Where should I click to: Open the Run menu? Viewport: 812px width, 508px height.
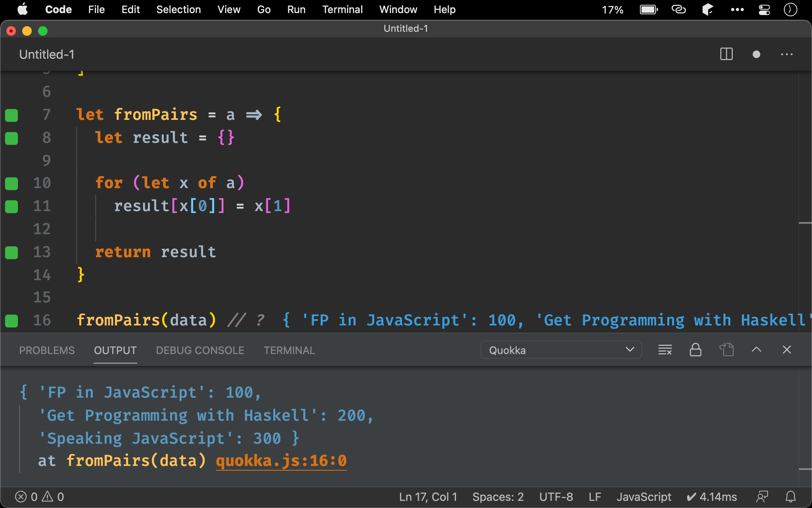point(296,10)
